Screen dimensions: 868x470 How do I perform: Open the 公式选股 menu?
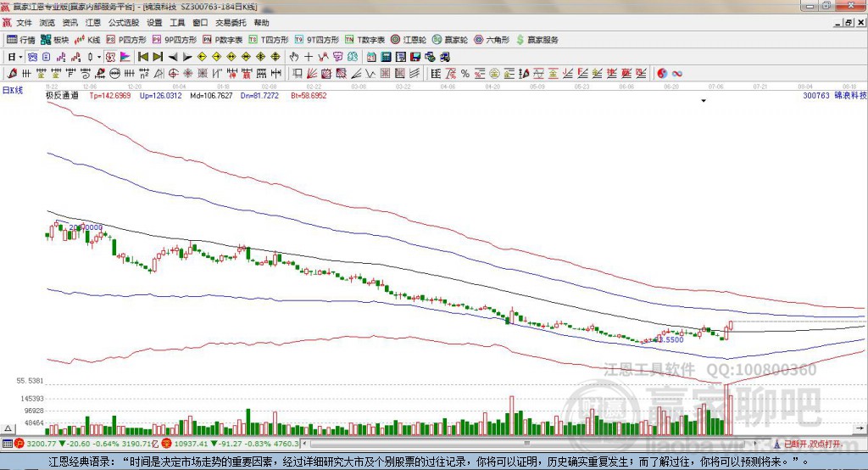(x=123, y=23)
